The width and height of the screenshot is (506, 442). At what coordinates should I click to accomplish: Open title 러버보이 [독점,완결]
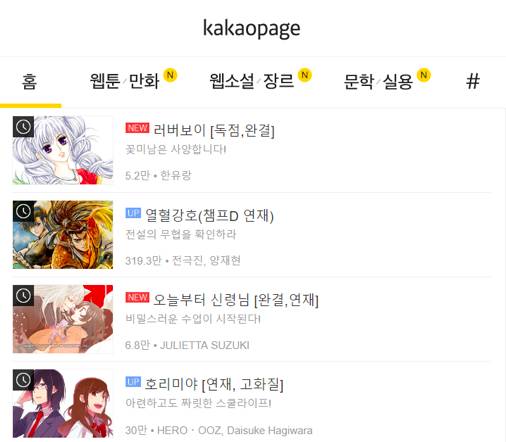pyautogui.click(x=214, y=130)
